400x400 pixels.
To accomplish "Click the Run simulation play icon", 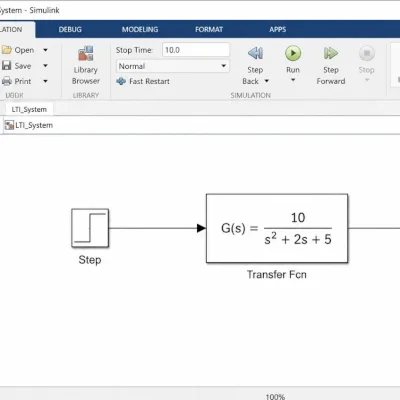I will [293, 53].
